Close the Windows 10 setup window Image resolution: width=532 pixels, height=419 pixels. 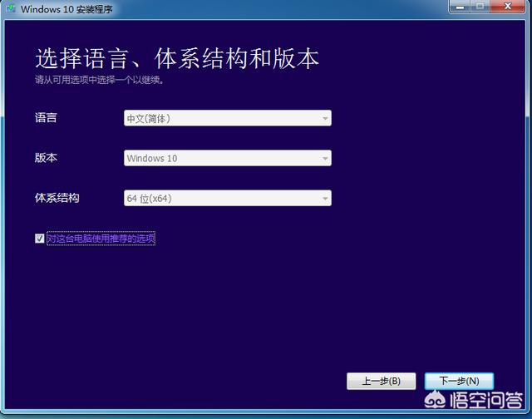[507, 7]
